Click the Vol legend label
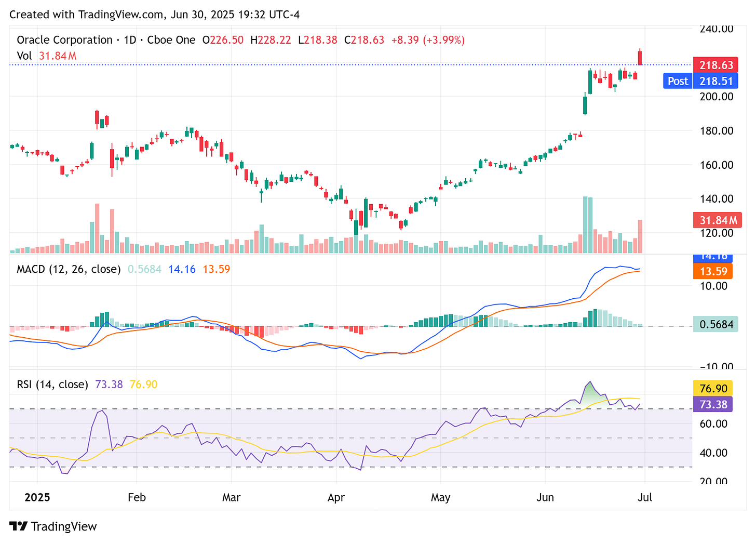756x543 pixels. [x=24, y=56]
